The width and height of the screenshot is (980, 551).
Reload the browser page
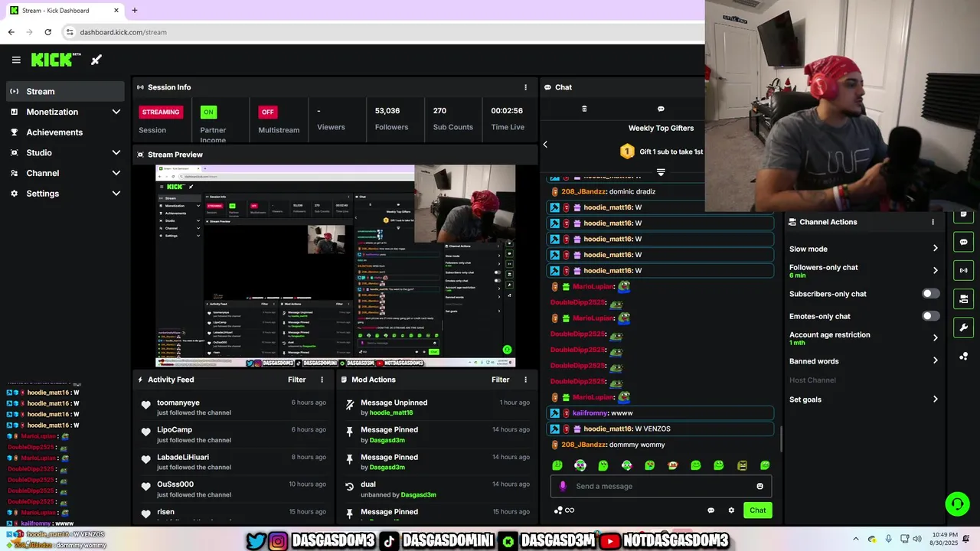click(47, 32)
